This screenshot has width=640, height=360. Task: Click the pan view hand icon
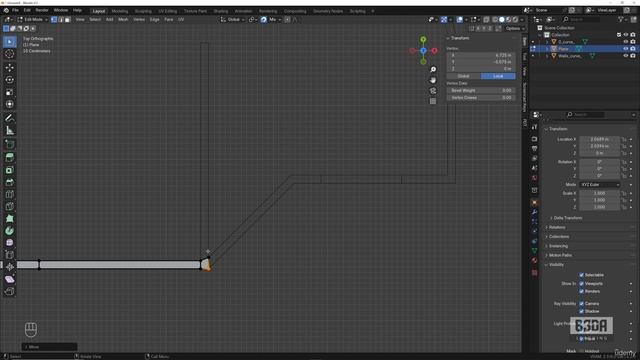[x=433, y=80]
